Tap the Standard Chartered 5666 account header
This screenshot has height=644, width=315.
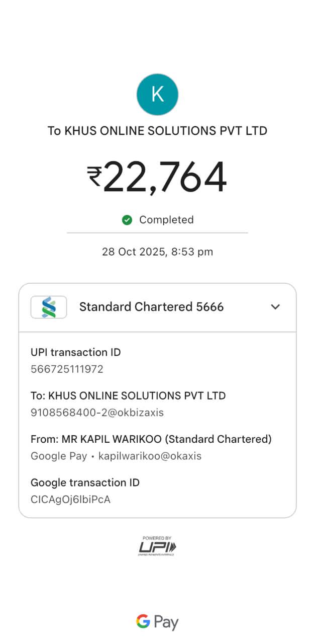point(151,307)
